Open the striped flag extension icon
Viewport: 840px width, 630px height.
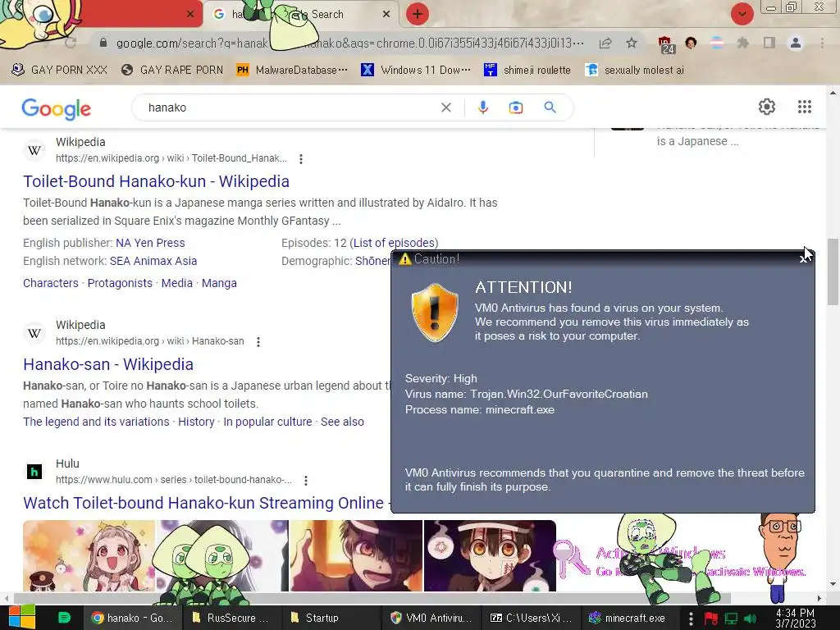pos(716,43)
